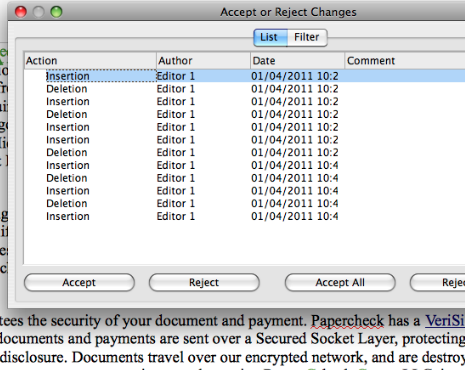Select the last Insertion entry dated 10:4

(245, 216)
